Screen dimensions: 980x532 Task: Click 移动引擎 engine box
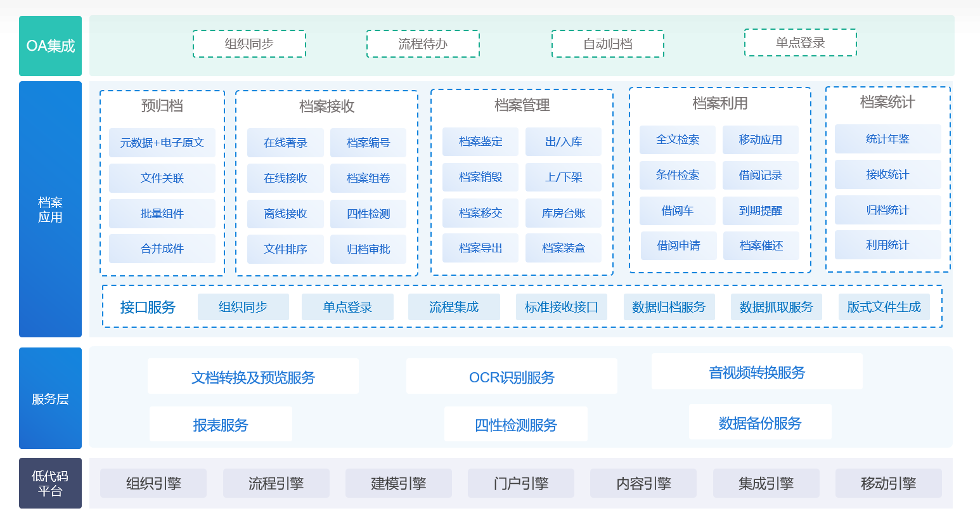click(x=888, y=483)
